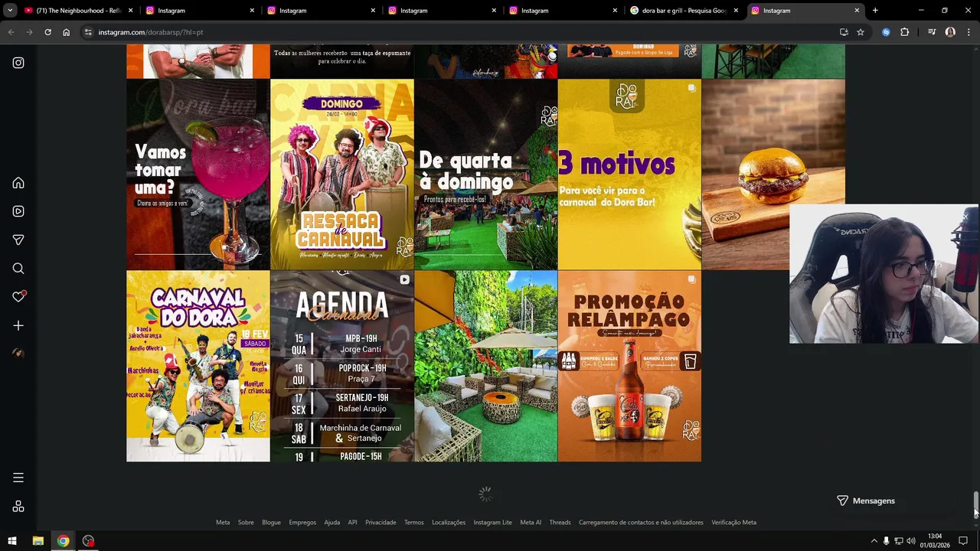Click the Chrome home button
Viewport: 980px width, 551px height.
pyautogui.click(x=66, y=32)
